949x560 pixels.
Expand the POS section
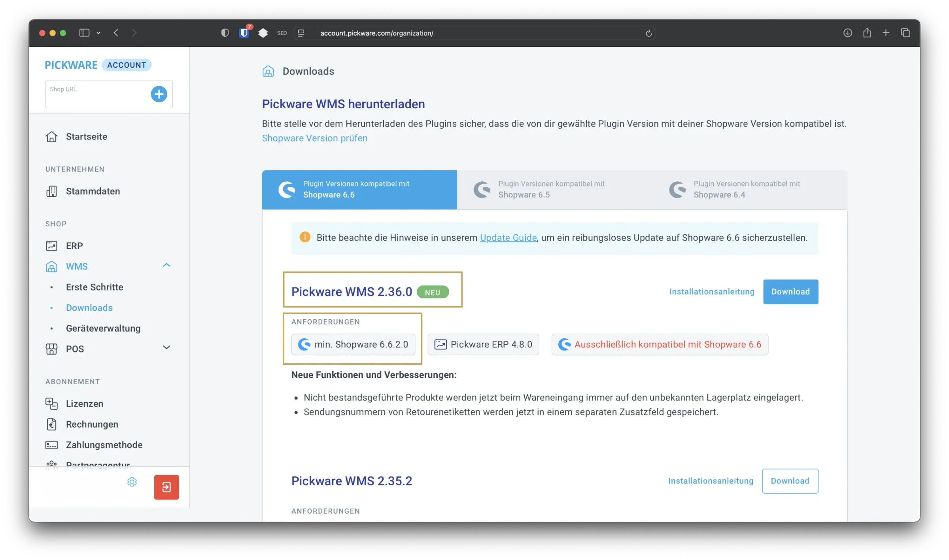click(x=166, y=348)
